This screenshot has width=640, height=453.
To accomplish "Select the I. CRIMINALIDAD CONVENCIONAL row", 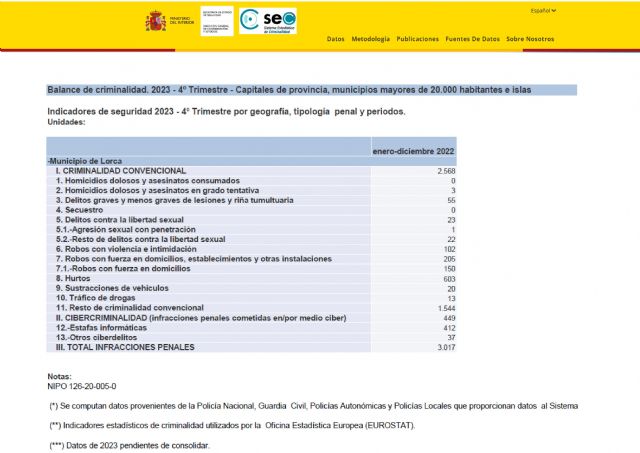I will pyautogui.click(x=121, y=171).
